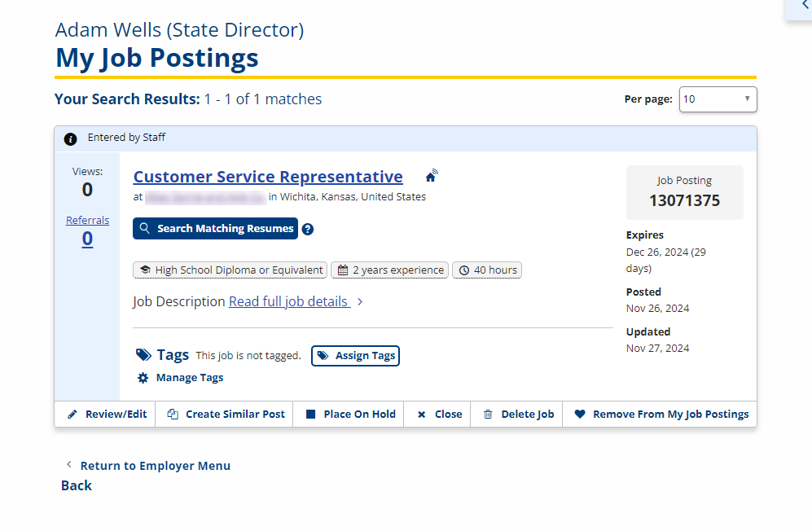The image size is (812, 531).
Task: Expand job details using the chevron arrow
Action: click(x=360, y=302)
